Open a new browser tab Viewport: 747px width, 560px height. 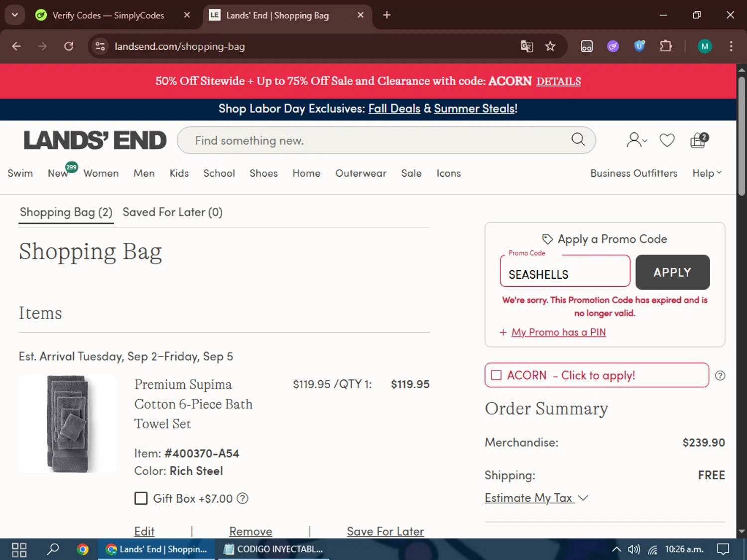point(386,15)
